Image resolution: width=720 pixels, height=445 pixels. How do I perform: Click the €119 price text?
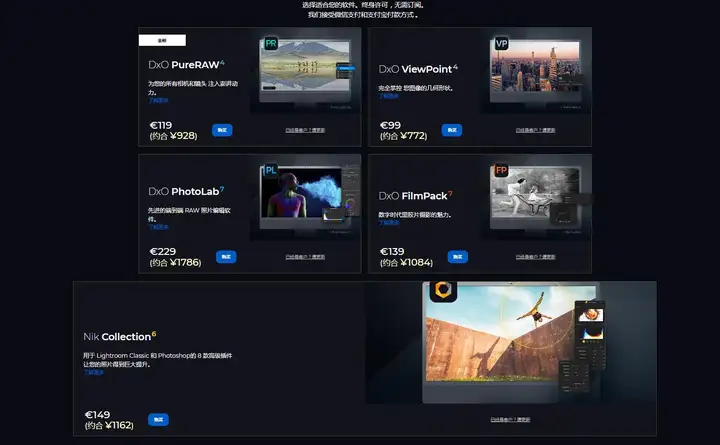(x=161, y=125)
